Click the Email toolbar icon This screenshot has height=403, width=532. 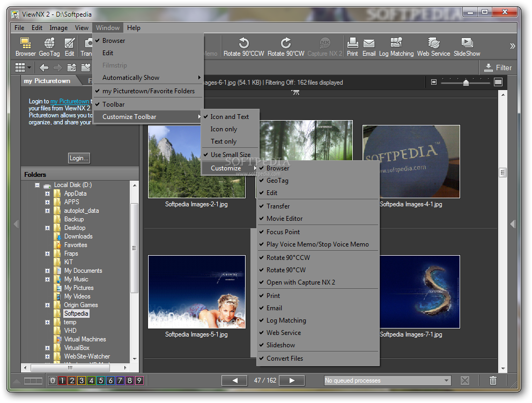pyautogui.click(x=369, y=47)
